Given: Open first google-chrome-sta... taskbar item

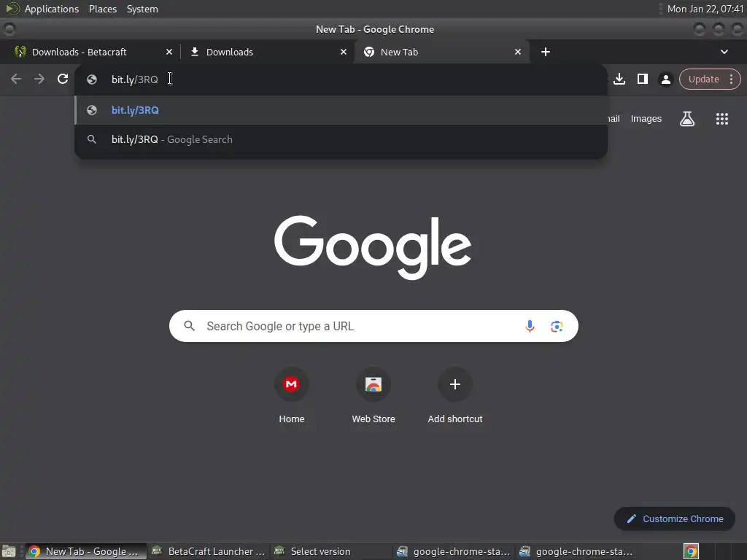Looking at the screenshot, I should pyautogui.click(x=453, y=551).
